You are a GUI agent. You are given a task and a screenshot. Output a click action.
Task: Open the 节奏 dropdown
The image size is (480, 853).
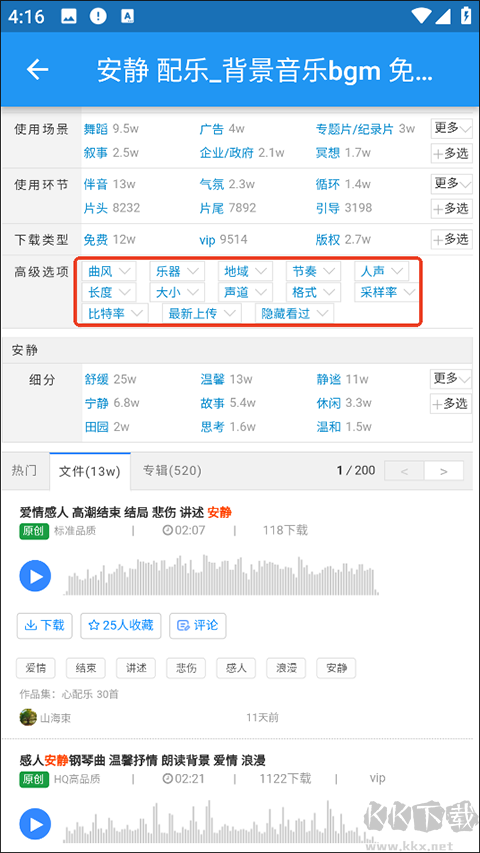pyautogui.click(x=313, y=271)
